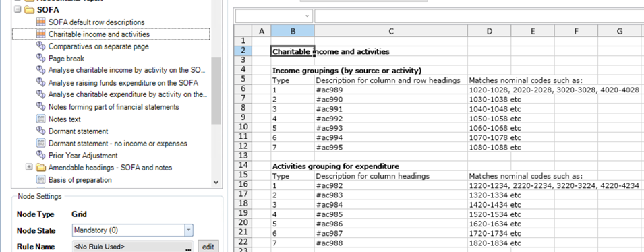Click the Rule Name ellipsis browse button
The width and height of the screenshot is (644, 252).
click(x=188, y=247)
